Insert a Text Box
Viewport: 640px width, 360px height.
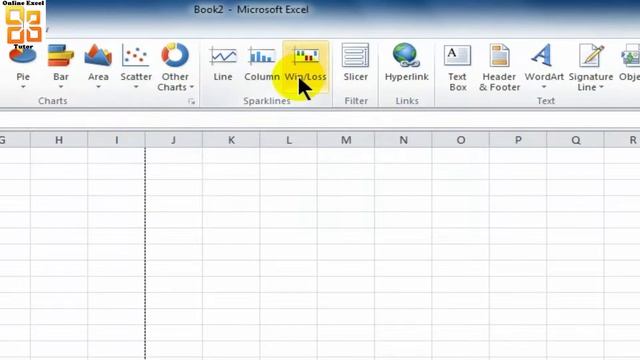tap(457, 67)
